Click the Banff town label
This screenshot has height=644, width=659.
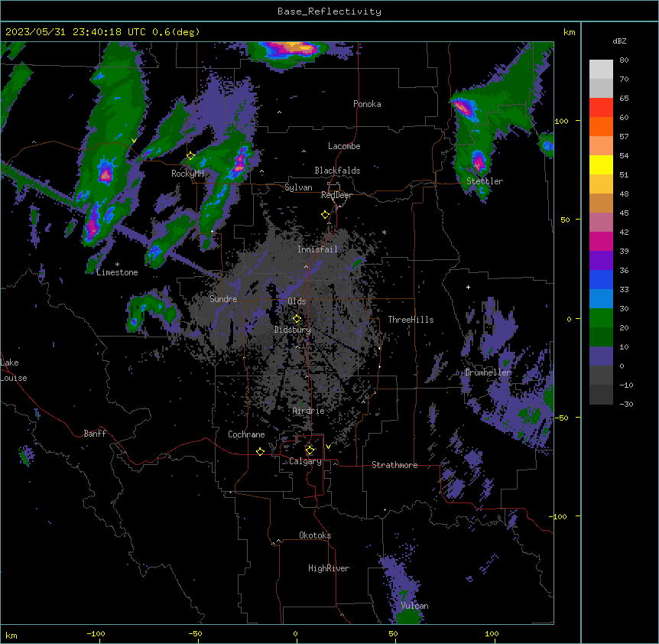[95, 434]
